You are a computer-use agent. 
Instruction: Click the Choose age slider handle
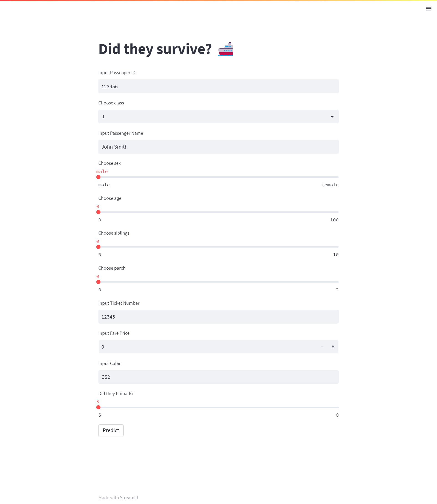point(98,212)
